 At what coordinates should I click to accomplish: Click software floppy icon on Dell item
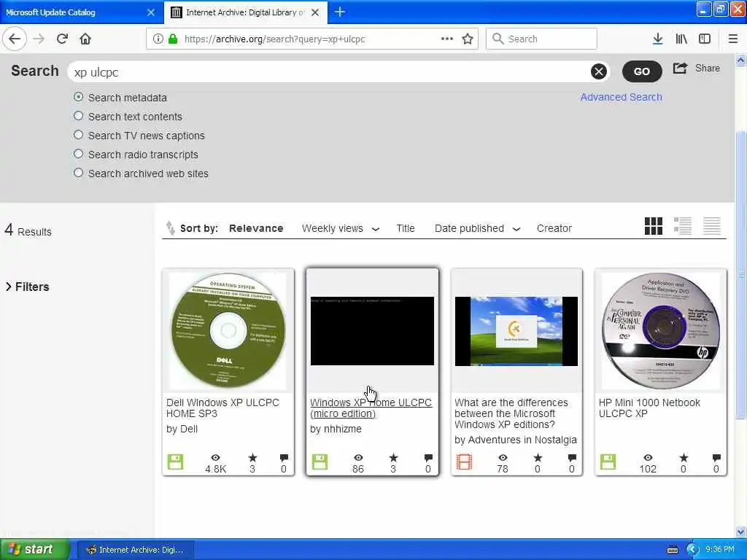tap(175, 462)
